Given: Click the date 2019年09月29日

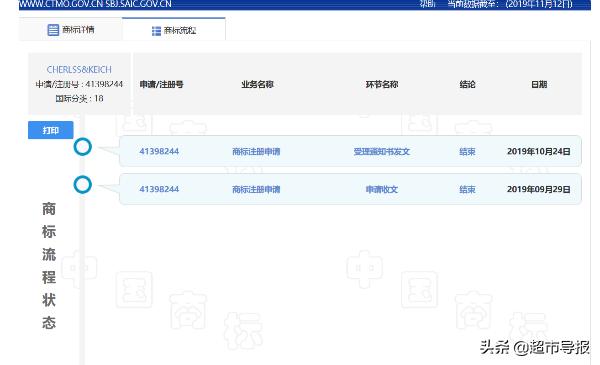Looking at the screenshot, I should [539, 189].
